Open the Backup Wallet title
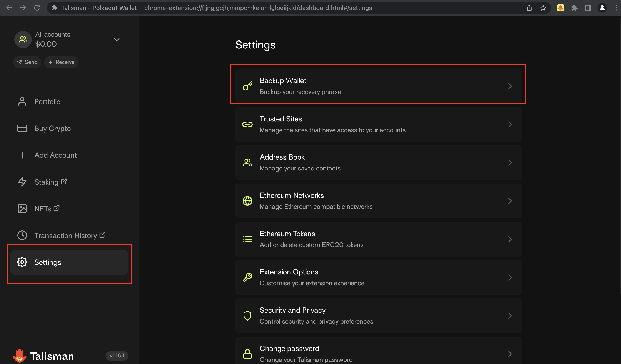621x364 pixels. [x=283, y=81]
